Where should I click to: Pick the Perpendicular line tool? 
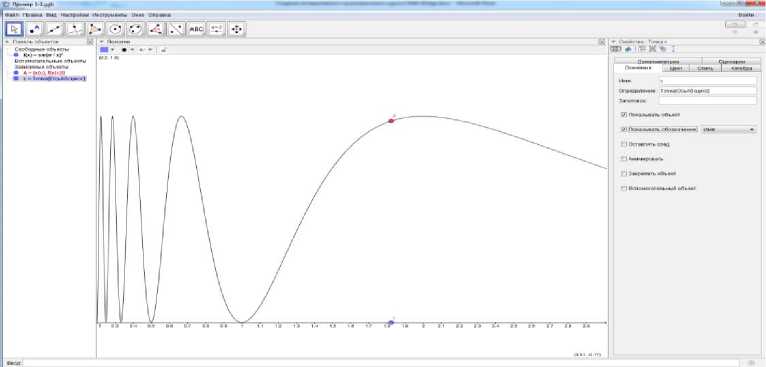coord(75,29)
